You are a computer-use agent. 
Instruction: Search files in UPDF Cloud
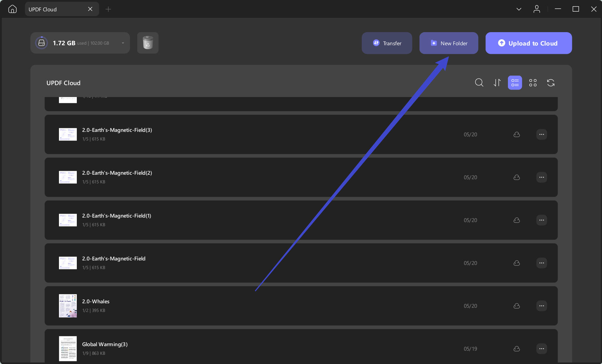tap(479, 83)
